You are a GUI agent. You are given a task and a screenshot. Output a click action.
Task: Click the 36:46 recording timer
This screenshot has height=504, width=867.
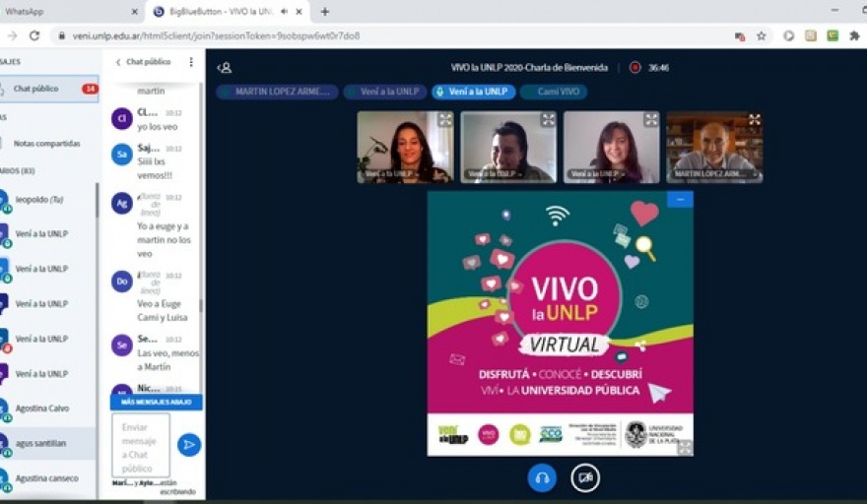point(658,68)
